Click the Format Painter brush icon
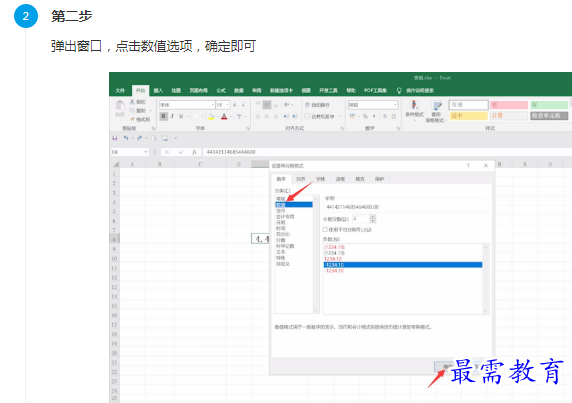 pyautogui.click(x=132, y=119)
